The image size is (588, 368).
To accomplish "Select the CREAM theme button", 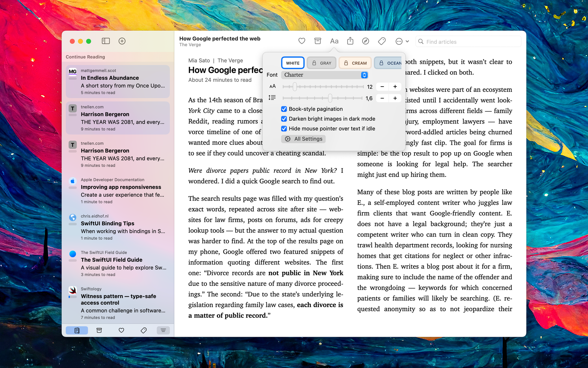I will click(355, 63).
